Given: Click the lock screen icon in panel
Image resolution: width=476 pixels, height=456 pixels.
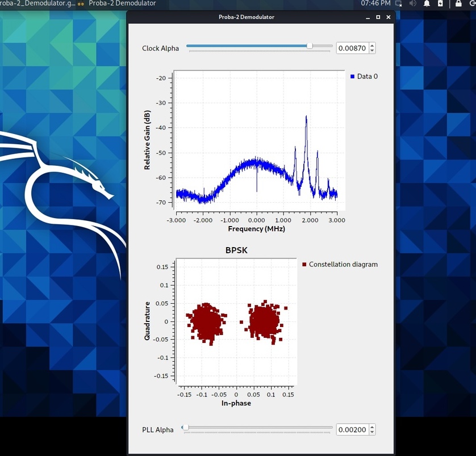Looking at the screenshot, I should (x=458, y=3).
